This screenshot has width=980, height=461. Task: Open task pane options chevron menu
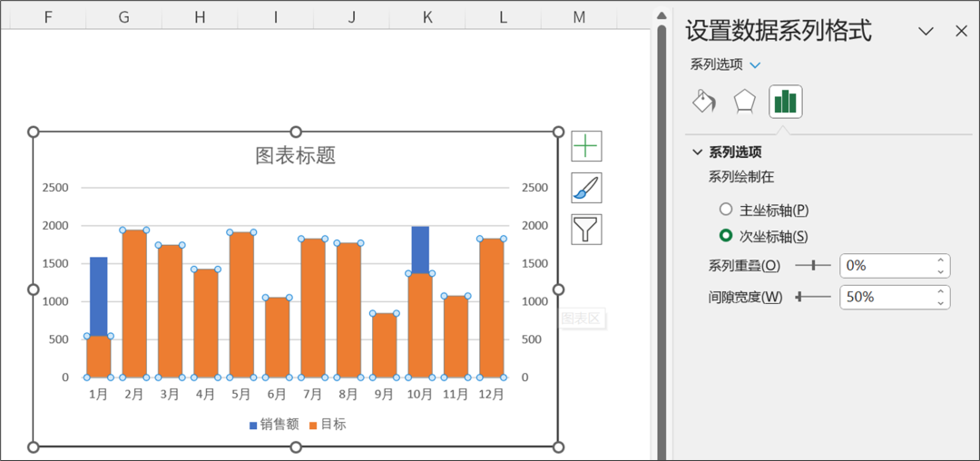point(926,31)
